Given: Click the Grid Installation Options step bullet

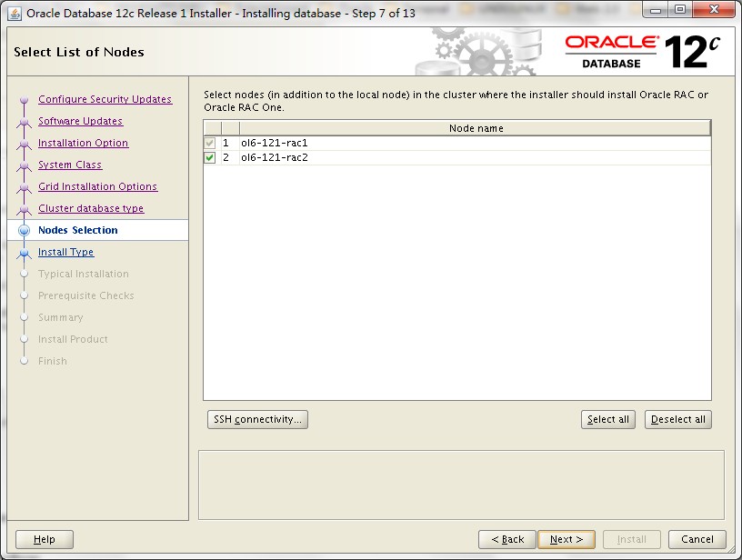Looking at the screenshot, I should click(x=25, y=187).
